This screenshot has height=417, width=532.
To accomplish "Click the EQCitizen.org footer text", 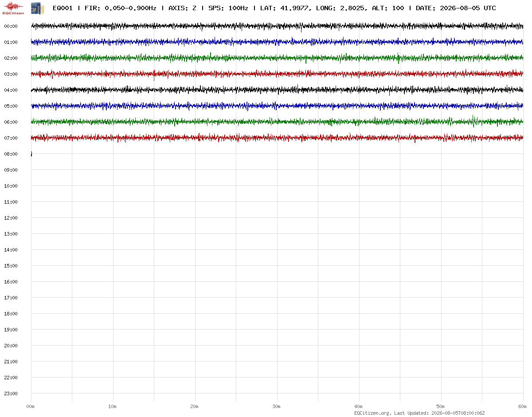I will (x=373, y=413).
